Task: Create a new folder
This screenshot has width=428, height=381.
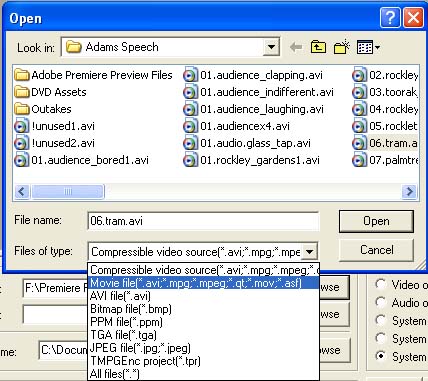Action: [x=342, y=47]
